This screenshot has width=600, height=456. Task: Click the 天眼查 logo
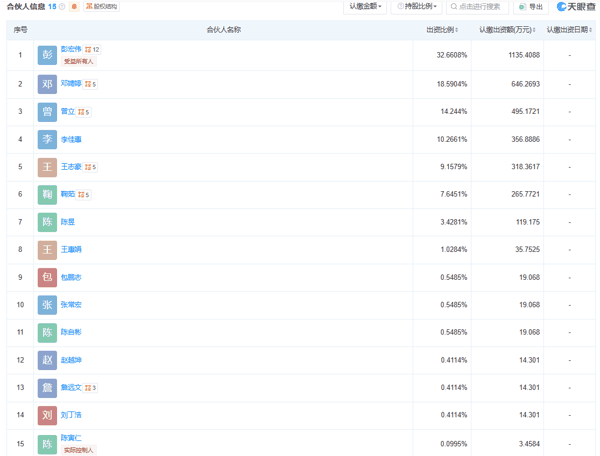tap(576, 7)
